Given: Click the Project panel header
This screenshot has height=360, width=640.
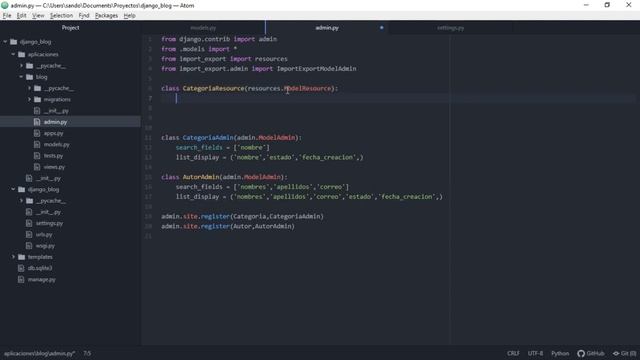Looking at the screenshot, I should tap(70, 28).
